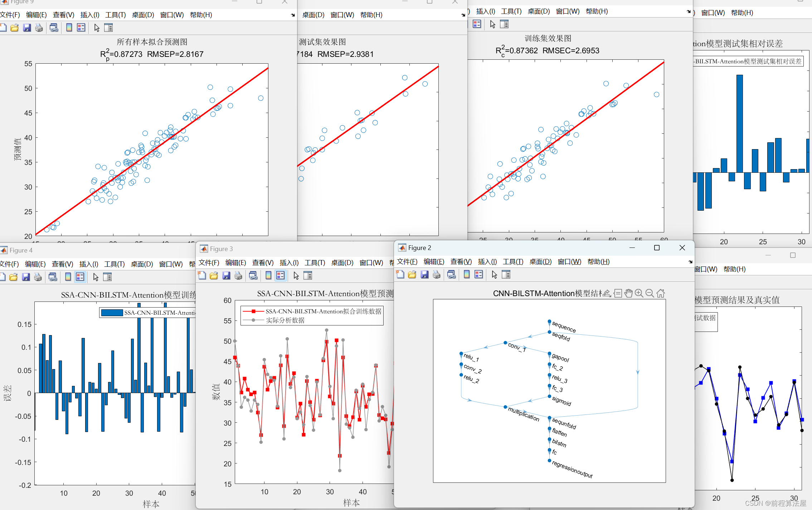Click the sequence node in network graph

coord(549,322)
